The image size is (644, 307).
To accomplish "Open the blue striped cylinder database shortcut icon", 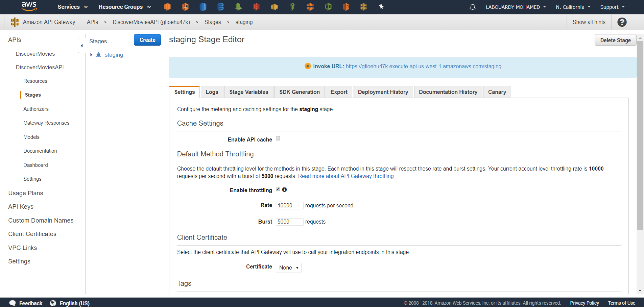I will tap(220, 7).
